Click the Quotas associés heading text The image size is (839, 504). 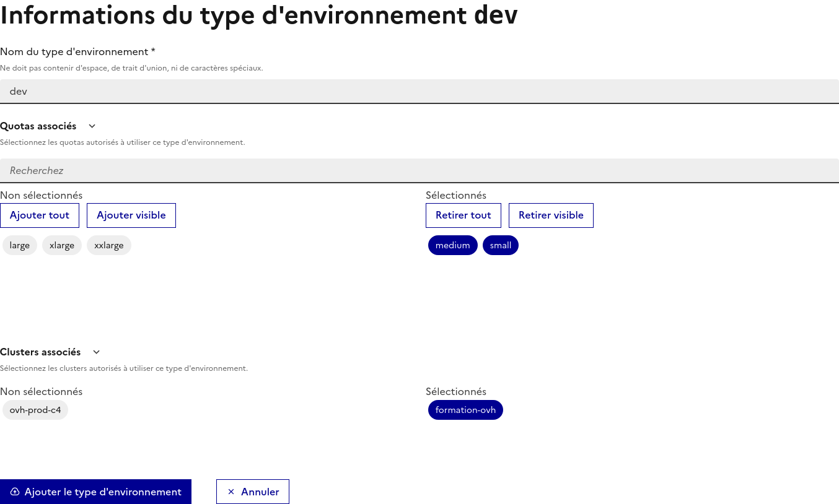[x=38, y=126]
